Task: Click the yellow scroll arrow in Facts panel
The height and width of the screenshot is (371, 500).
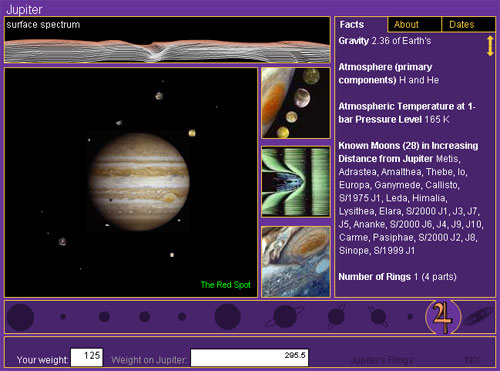Action: [x=490, y=46]
